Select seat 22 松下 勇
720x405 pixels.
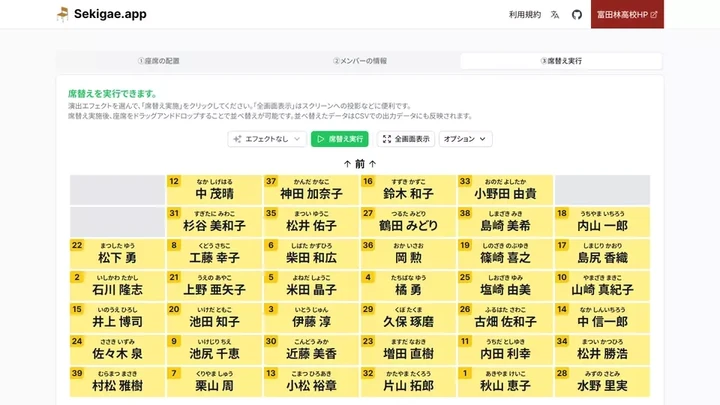click(117, 254)
